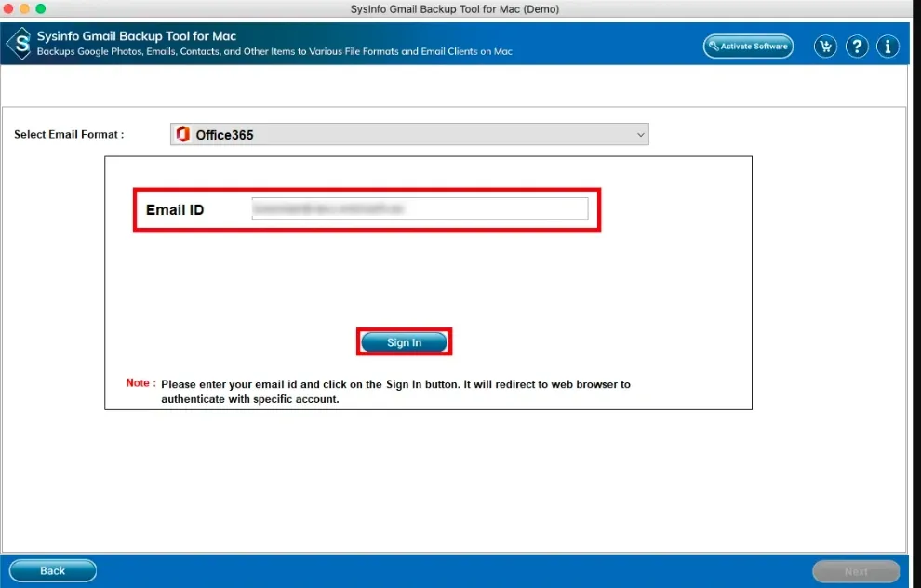Go Back to previous step

(53, 570)
